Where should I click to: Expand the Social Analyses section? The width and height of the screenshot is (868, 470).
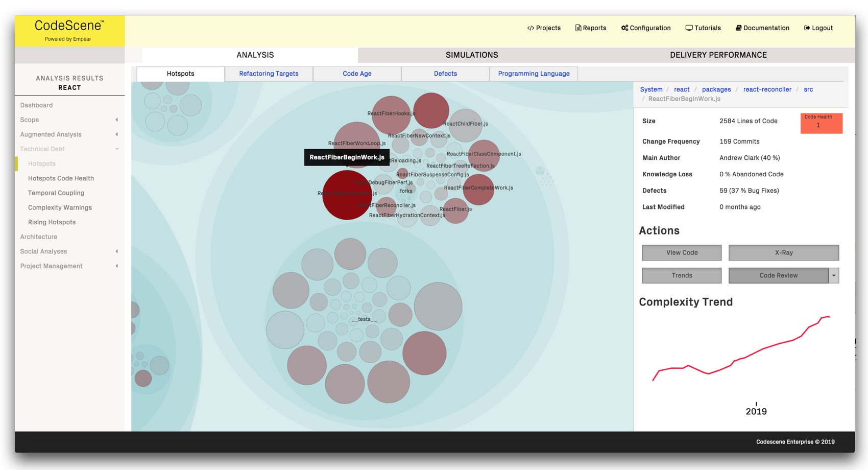click(117, 251)
